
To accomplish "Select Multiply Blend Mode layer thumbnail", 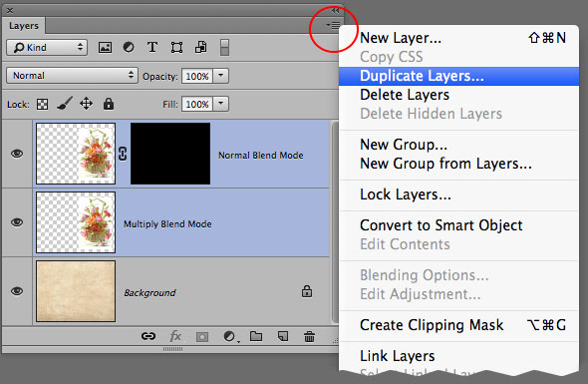I will tap(76, 222).
